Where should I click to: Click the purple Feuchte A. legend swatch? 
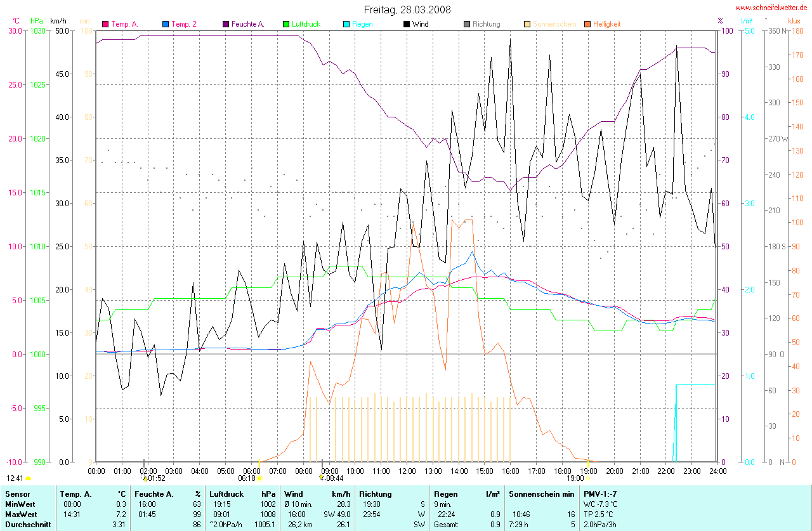(225, 24)
